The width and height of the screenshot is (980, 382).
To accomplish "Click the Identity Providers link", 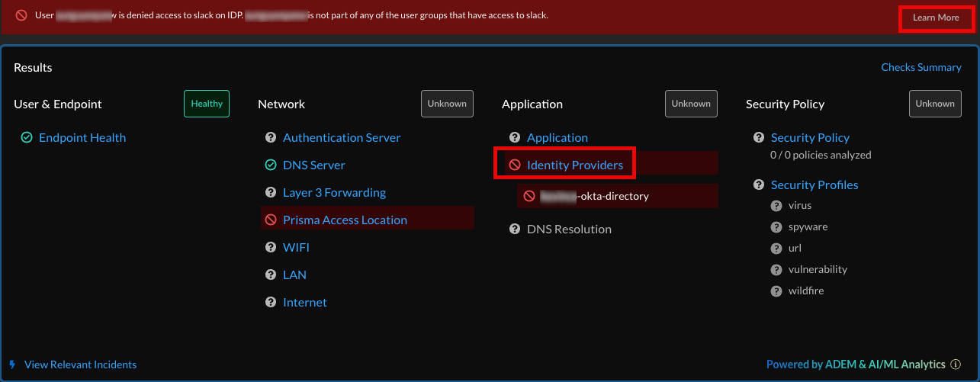I will click(574, 165).
